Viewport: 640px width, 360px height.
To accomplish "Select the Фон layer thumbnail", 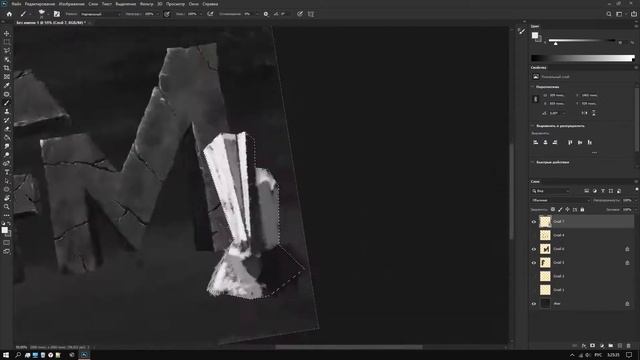I will click(x=545, y=304).
